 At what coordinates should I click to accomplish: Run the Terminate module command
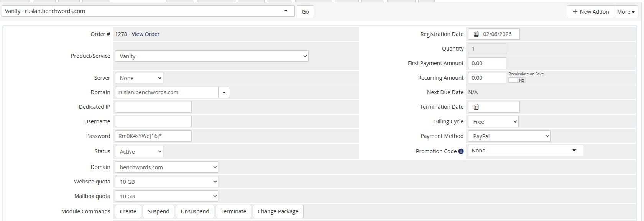click(x=233, y=211)
